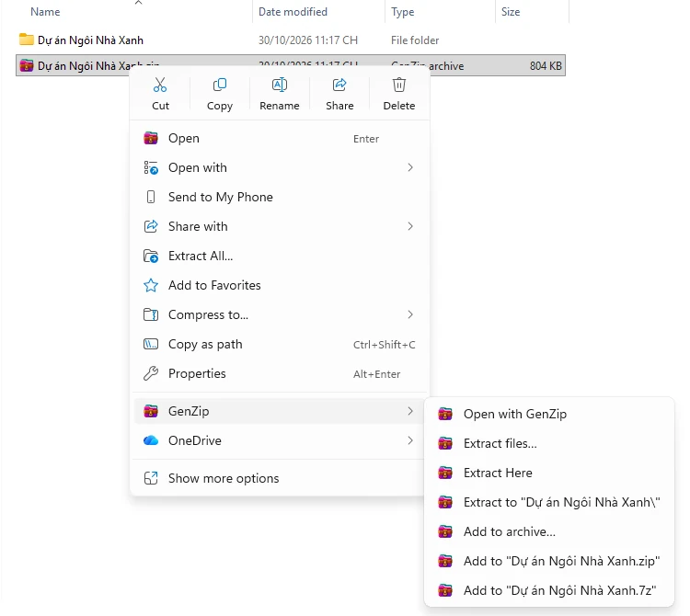Click the Show more options icon
690x616 pixels.
tap(151, 478)
